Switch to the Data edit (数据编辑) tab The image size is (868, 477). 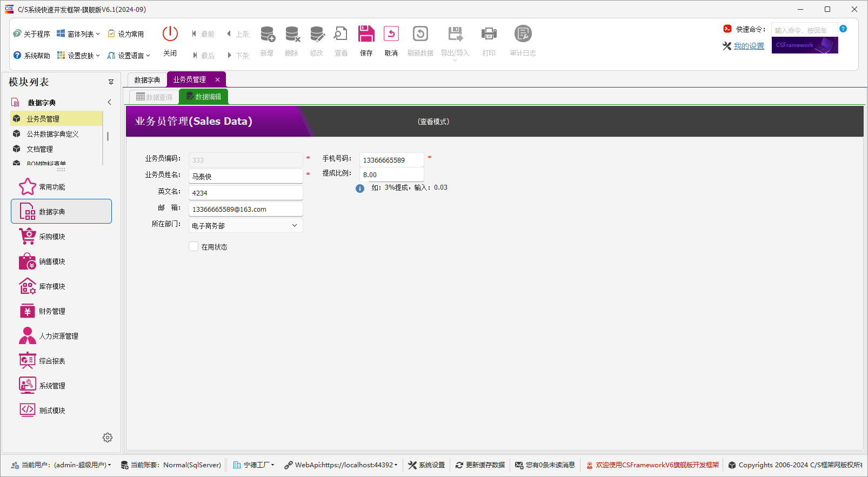point(204,97)
